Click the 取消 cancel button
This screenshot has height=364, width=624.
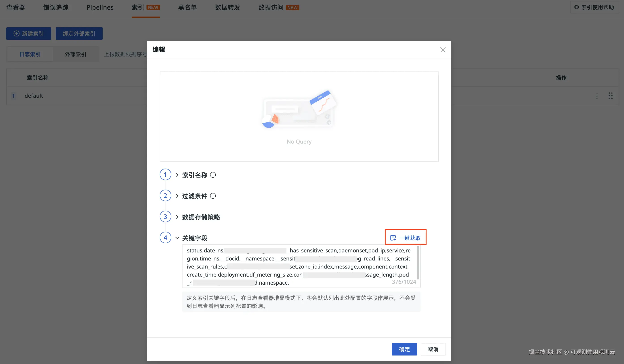pyautogui.click(x=433, y=349)
